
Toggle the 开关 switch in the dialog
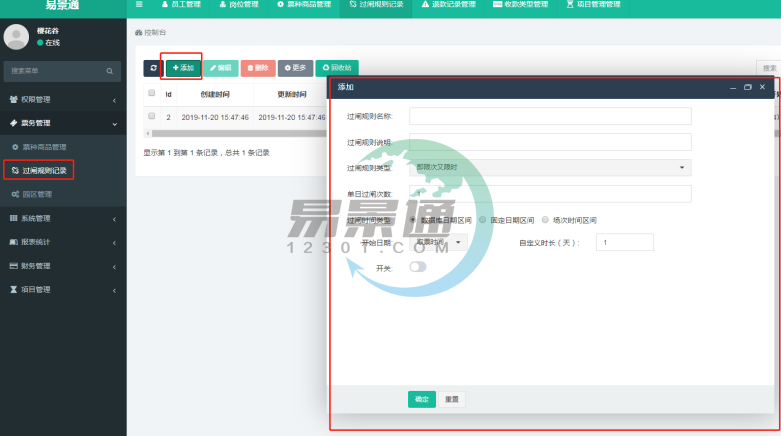(417, 267)
